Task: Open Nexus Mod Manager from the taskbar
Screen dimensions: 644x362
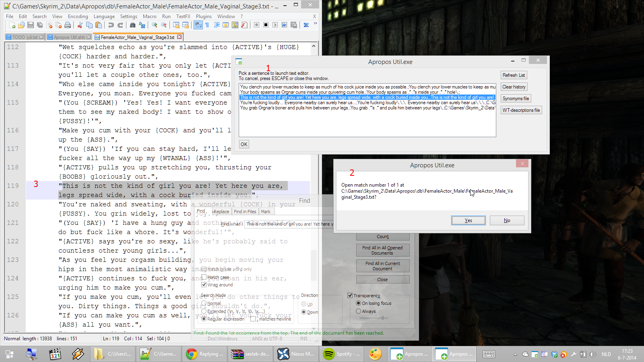Action: click(x=296, y=354)
